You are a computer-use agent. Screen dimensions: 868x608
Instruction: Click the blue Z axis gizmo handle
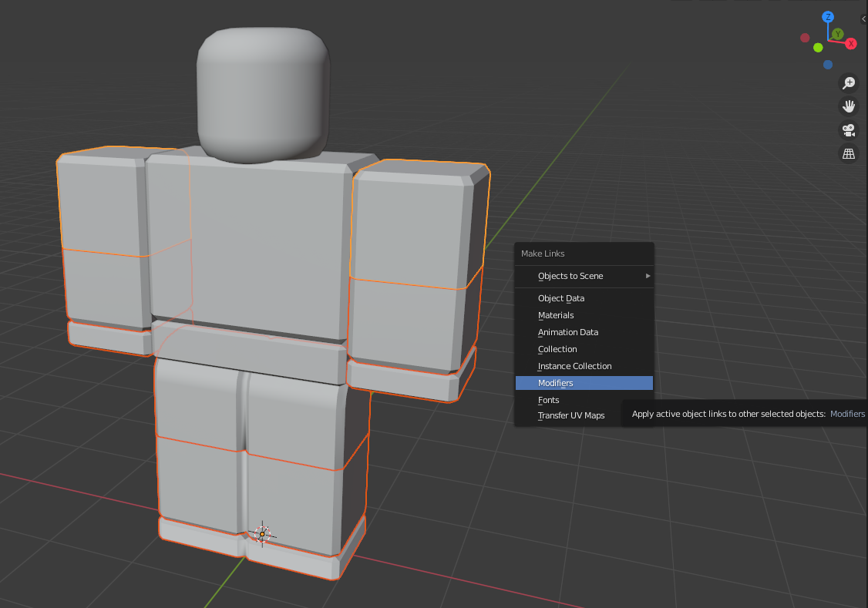coord(828,17)
